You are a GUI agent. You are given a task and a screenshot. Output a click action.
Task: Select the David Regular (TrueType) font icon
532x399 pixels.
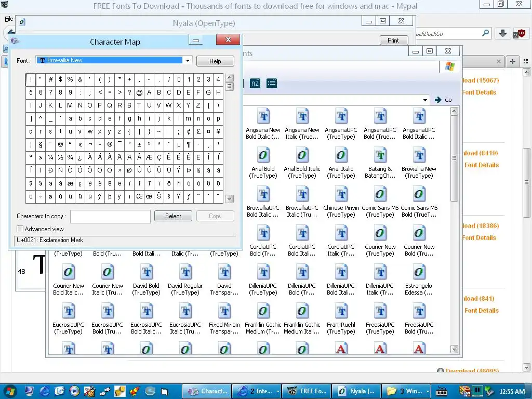coord(185,272)
